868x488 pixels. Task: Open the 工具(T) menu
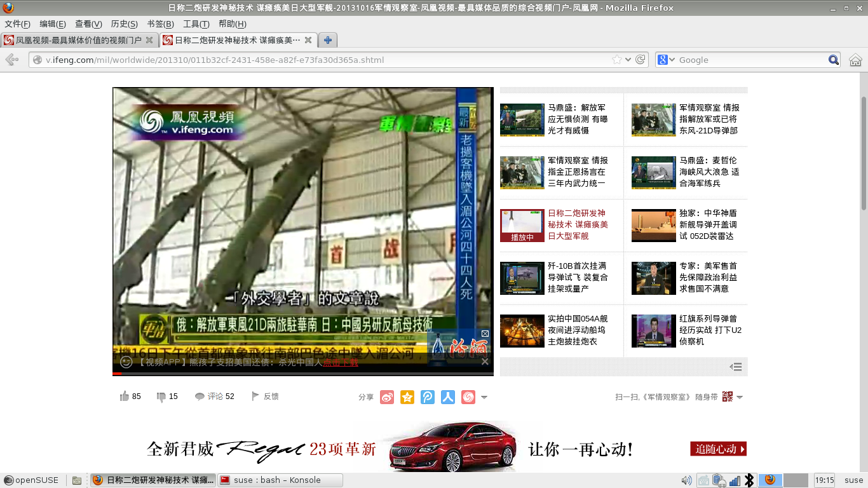pos(196,24)
